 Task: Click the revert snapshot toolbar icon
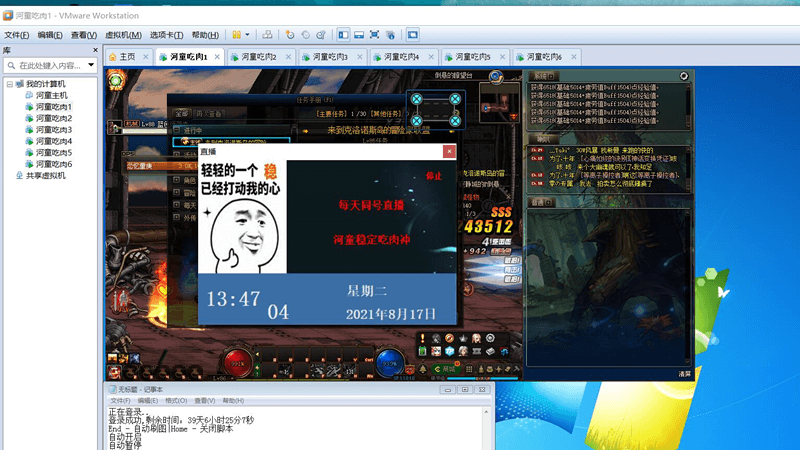(x=305, y=35)
